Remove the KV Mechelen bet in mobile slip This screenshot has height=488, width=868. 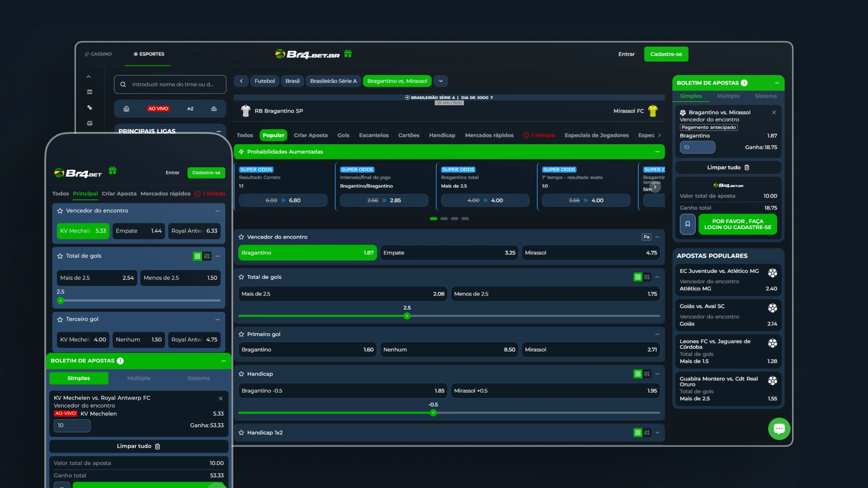click(x=221, y=399)
